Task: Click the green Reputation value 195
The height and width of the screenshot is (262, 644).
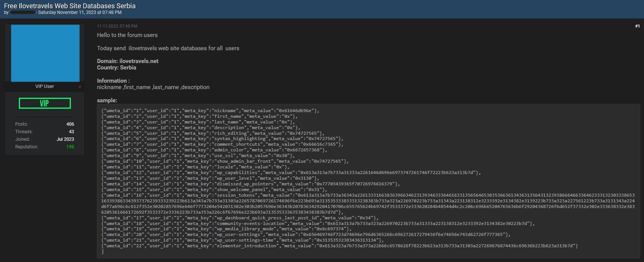Action: click(70, 147)
